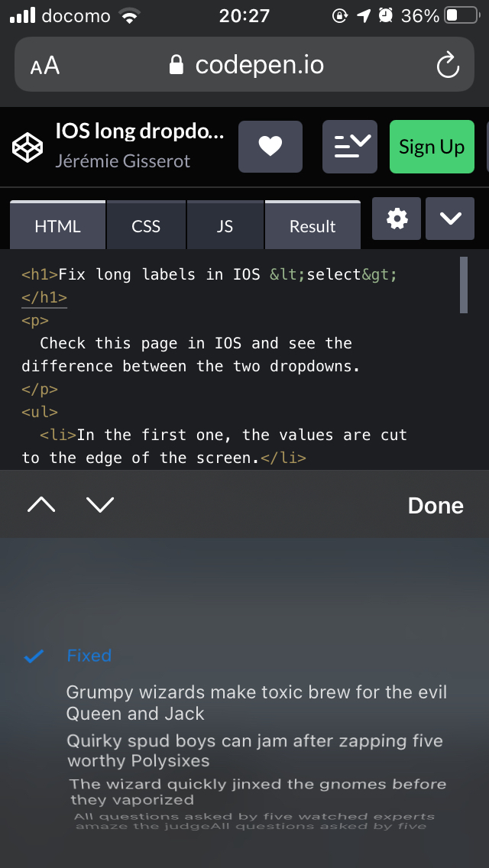
Task: Go to next field with down chevron
Action: 100,504
